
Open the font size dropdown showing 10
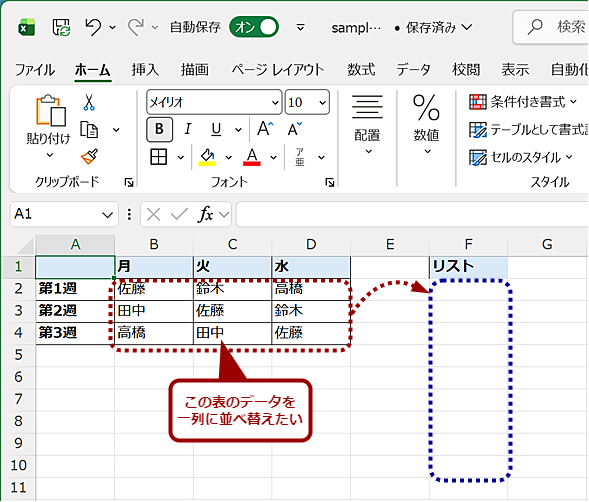307,102
